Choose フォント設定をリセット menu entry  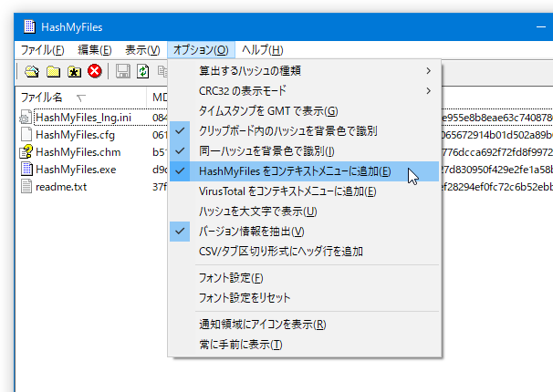pos(305,298)
